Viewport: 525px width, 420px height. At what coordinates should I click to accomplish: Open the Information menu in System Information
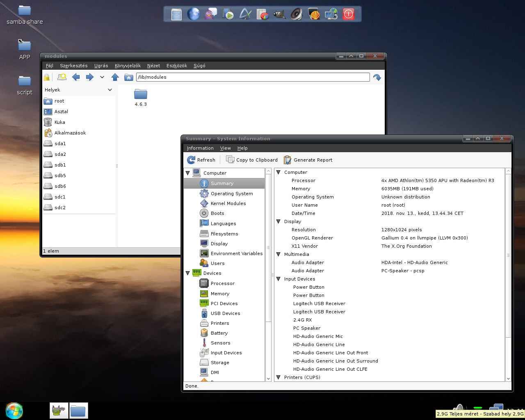pyautogui.click(x=200, y=148)
